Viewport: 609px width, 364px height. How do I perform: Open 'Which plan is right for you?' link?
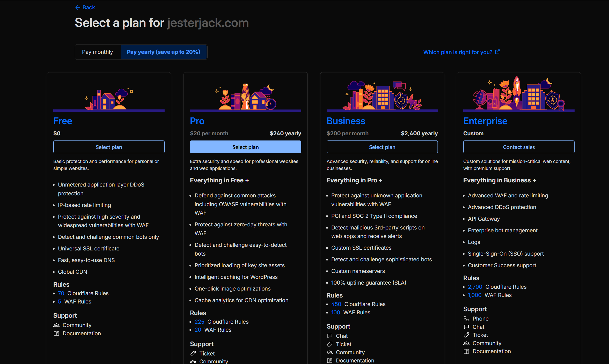[458, 52]
